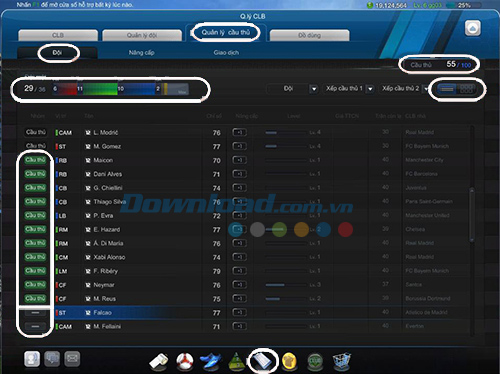Select the Nâng cấp sub-tab
The width and height of the screenshot is (500, 374).
[142, 53]
